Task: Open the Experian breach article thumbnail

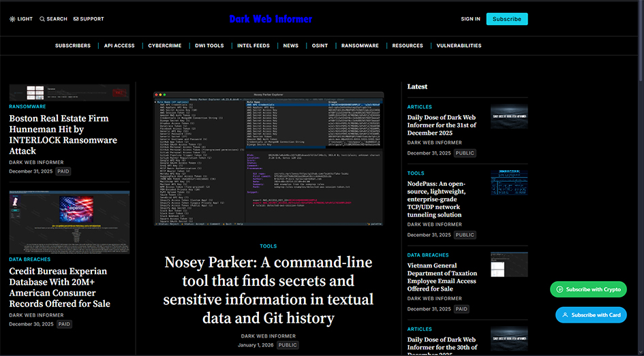Action: 70,222
